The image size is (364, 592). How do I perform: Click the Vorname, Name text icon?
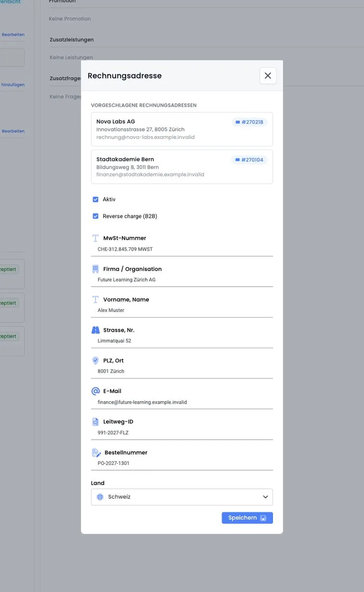[95, 300]
